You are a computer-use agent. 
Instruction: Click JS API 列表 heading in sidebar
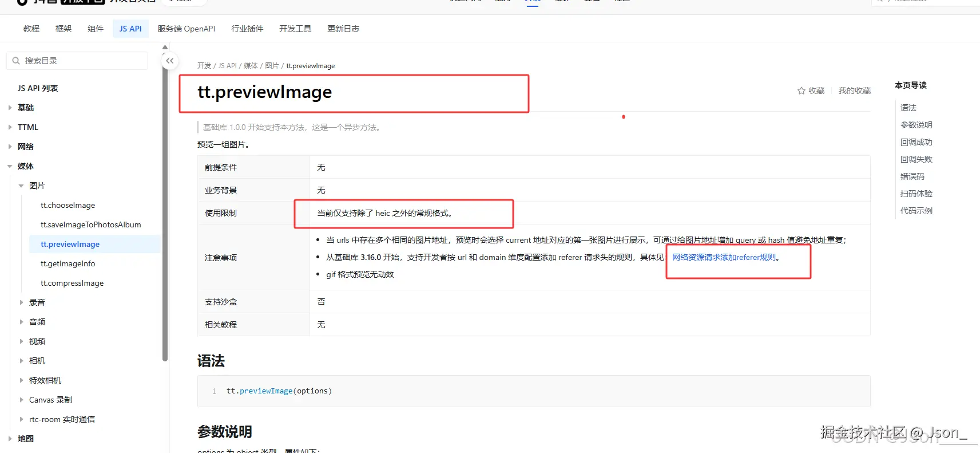[38, 88]
